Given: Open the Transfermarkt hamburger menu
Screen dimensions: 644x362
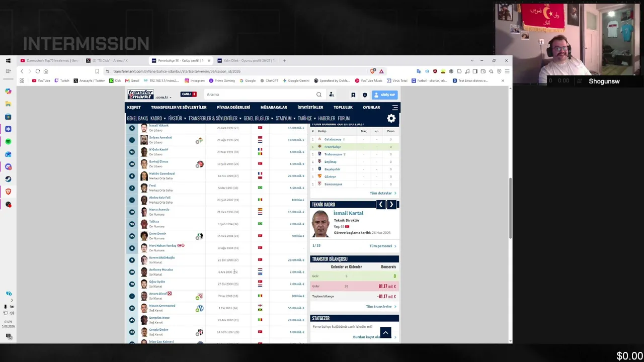Looking at the screenshot, I should 395,107.
